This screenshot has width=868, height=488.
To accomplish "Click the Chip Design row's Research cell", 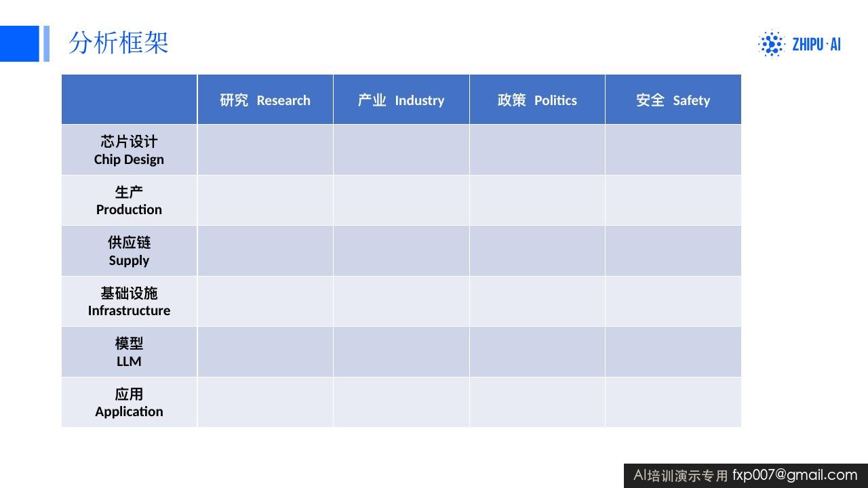I will [265, 150].
